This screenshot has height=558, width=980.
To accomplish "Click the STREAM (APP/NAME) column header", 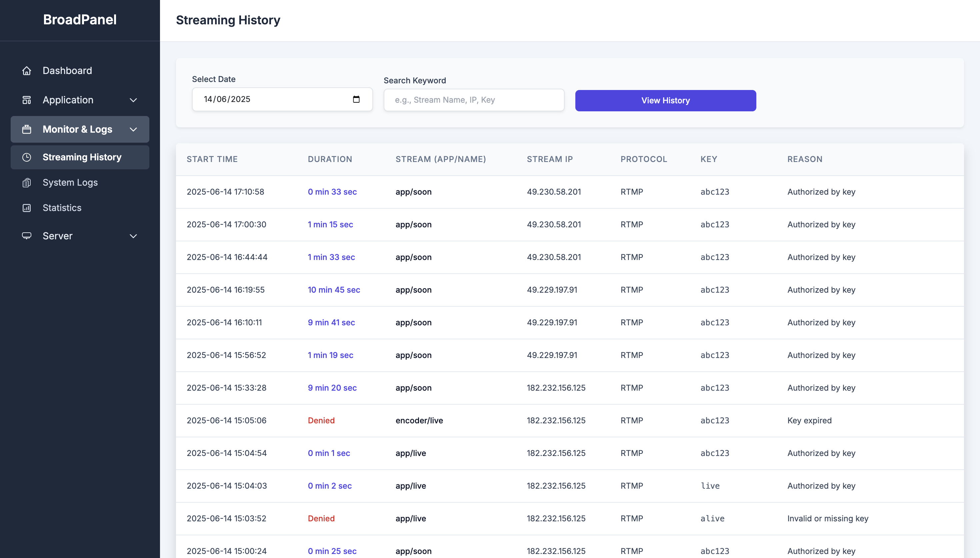I will (441, 159).
